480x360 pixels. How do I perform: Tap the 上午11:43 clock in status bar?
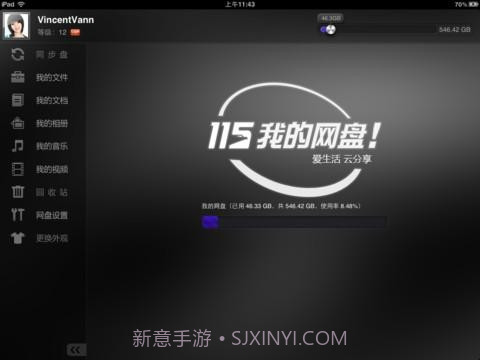(240, 4)
